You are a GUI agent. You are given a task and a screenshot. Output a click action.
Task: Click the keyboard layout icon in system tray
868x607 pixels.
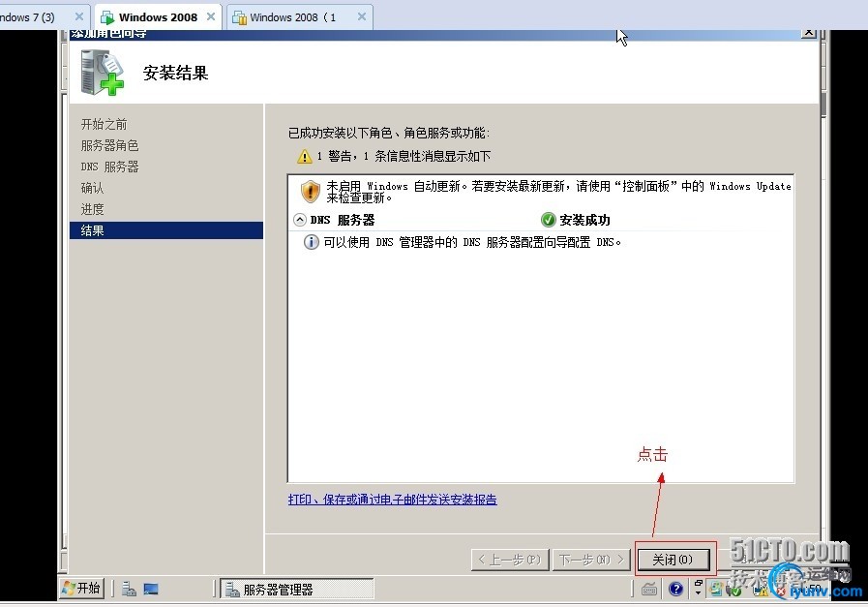tap(649, 589)
